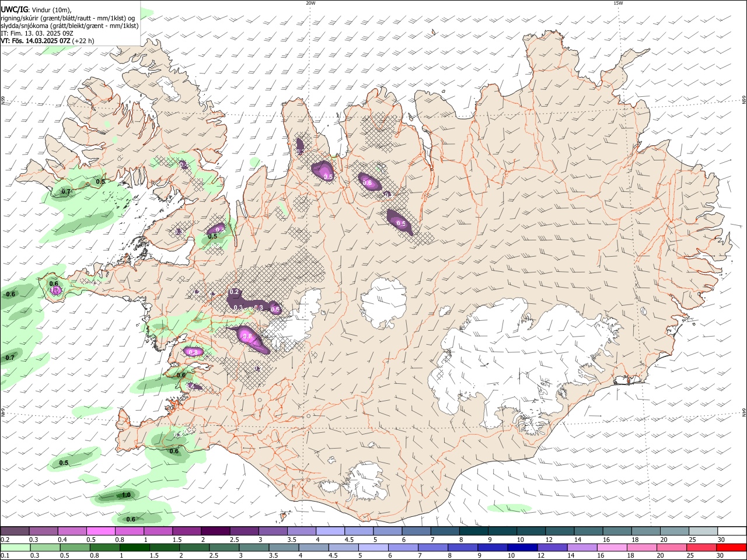The image size is (747, 560).
Task: Select the white swatch above 30 in top legend row
Action: [x=732, y=531]
